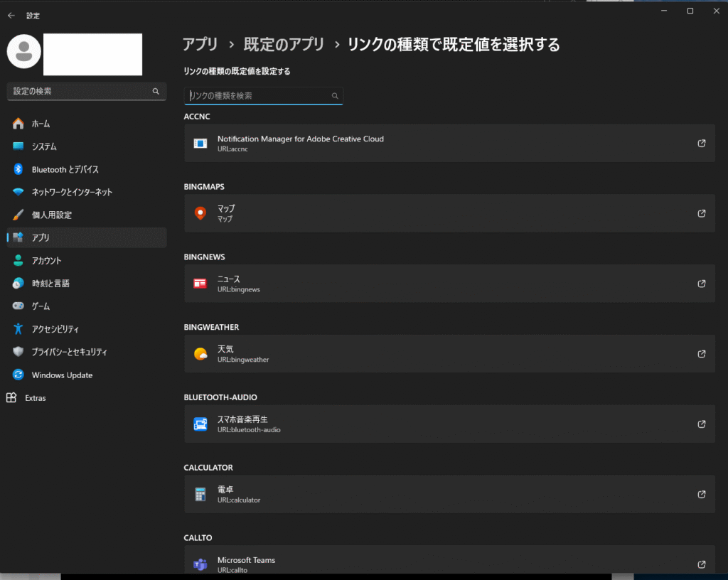Change the スマホ音楽再生 default app entry
Screen dimensions: 728x580
click(x=449, y=424)
